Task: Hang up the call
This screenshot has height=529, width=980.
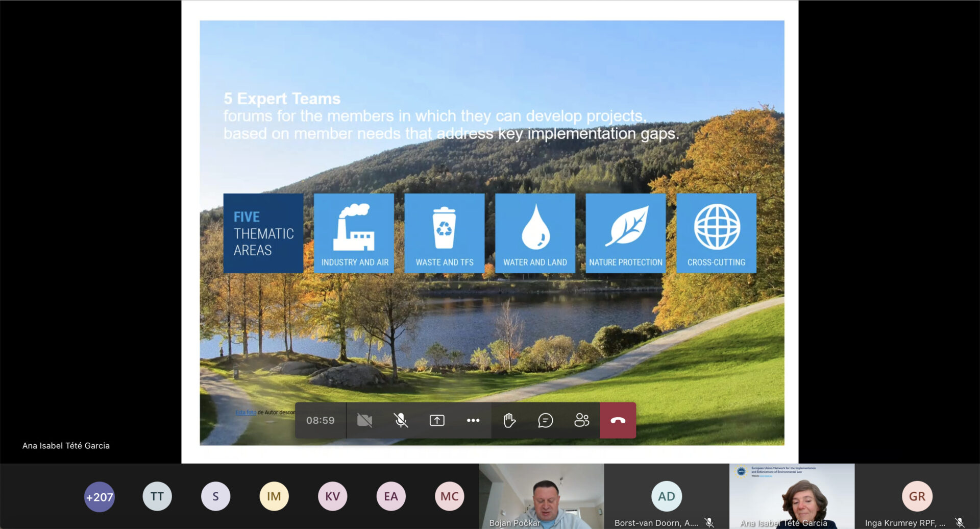Action: (x=618, y=420)
